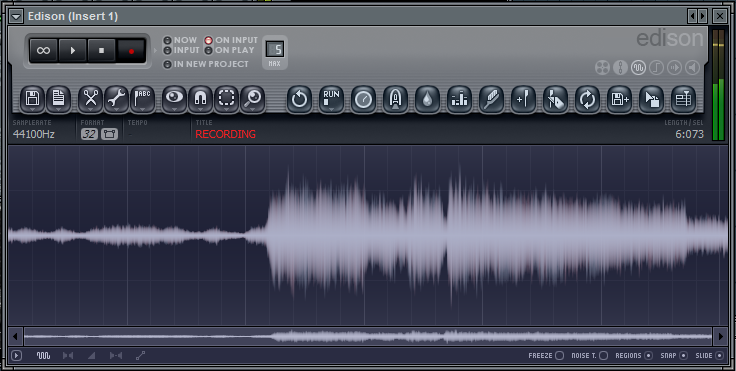The width and height of the screenshot is (736, 371).
Task: Click the blur droplet tool icon
Action: [427, 99]
